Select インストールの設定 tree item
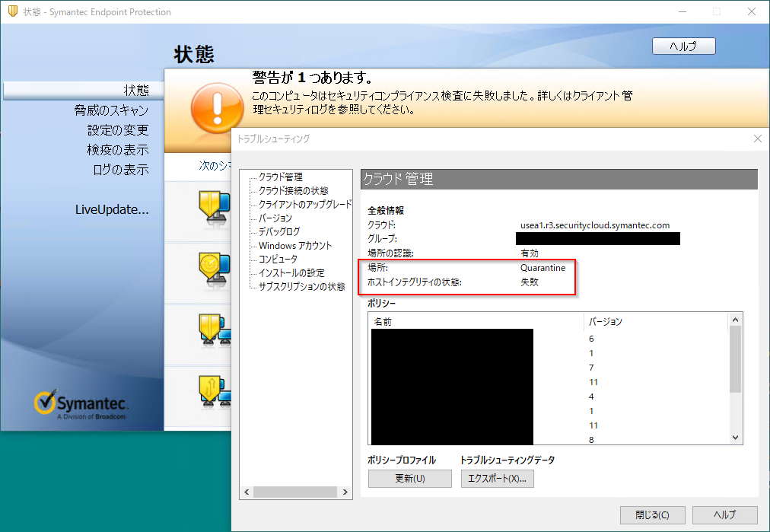 tap(291, 272)
